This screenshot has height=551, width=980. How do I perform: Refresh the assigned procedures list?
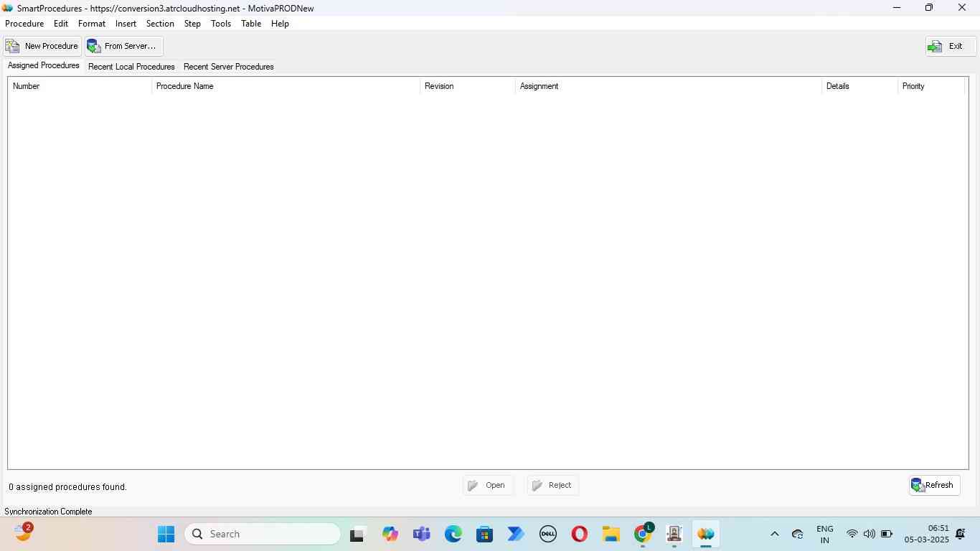point(934,486)
